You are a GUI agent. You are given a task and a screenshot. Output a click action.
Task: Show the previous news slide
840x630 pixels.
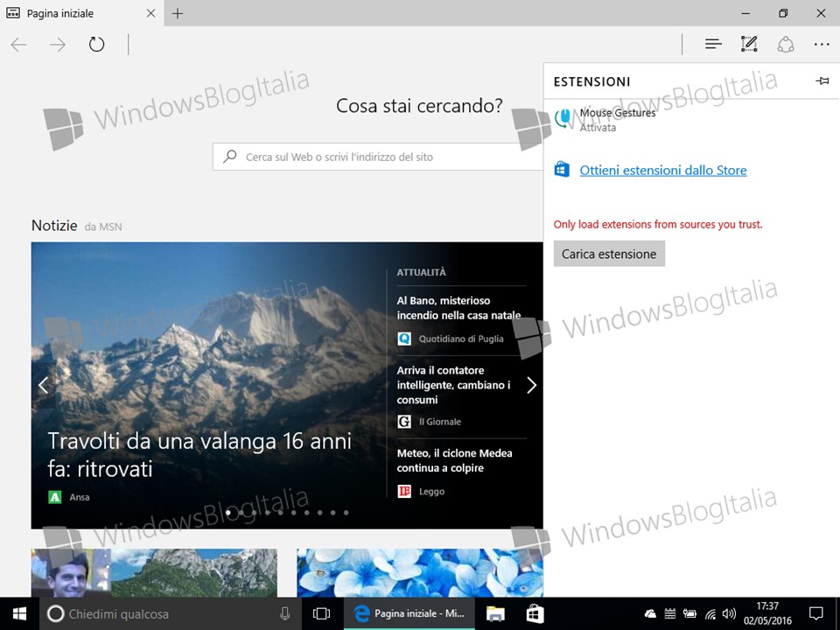coord(44,385)
